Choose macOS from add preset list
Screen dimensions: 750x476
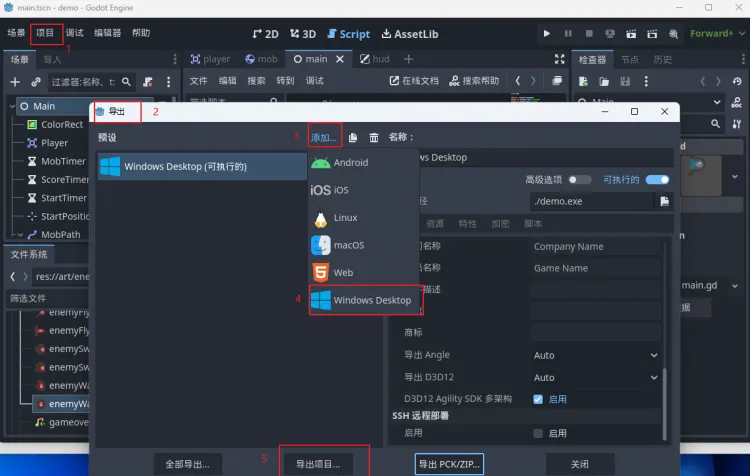(x=364, y=245)
